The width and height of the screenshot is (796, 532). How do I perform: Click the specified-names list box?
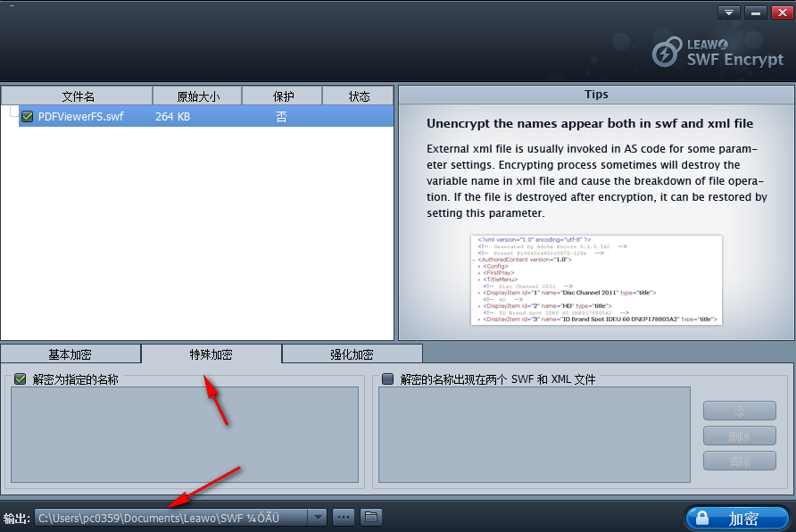pos(185,435)
